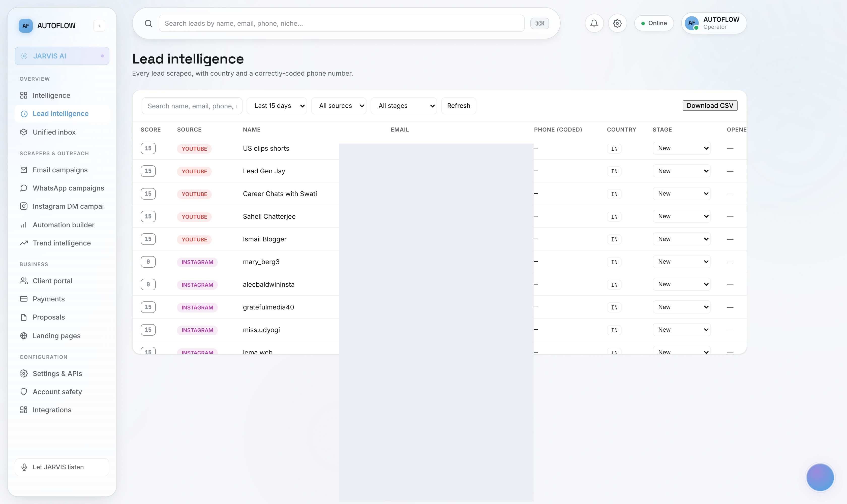Image resolution: width=847 pixels, height=504 pixels.
Task: Click the AF AutoFlow logo icon
Action: pyautogui.click(x=25, y=26)
